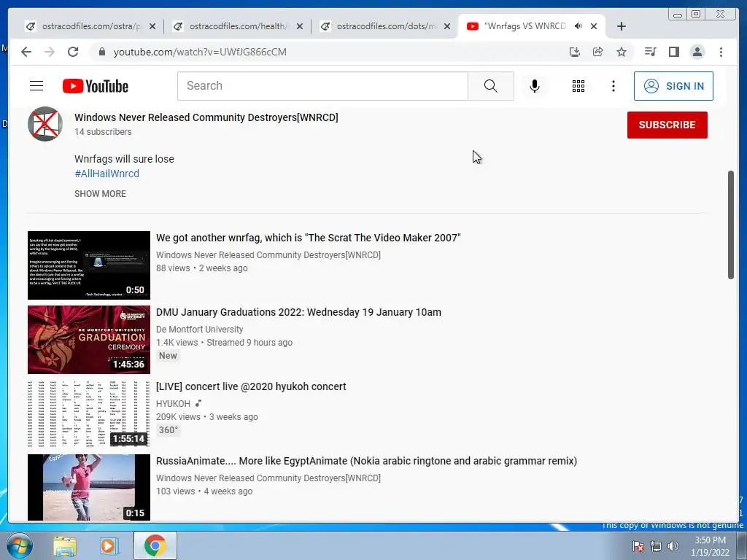Click the magnifying glass search button
Viewport: 747px width, 560px height.
click(x=491, y=86)
